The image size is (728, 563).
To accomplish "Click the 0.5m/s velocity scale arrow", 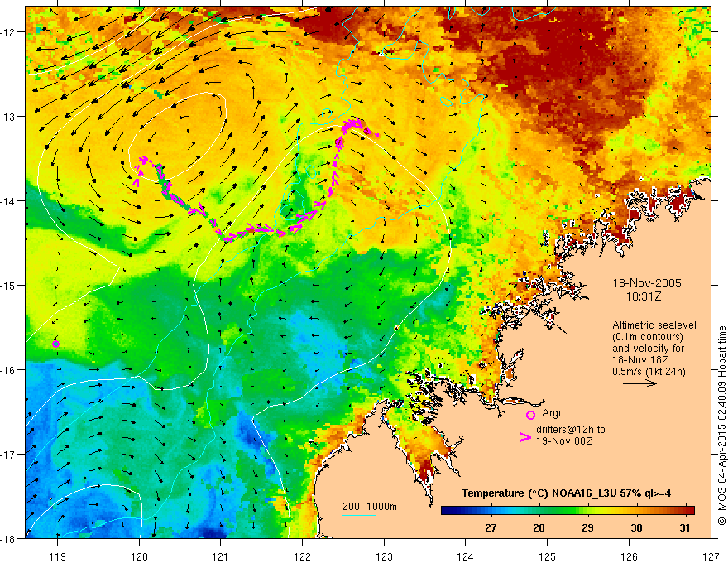I will pos(639,383).
